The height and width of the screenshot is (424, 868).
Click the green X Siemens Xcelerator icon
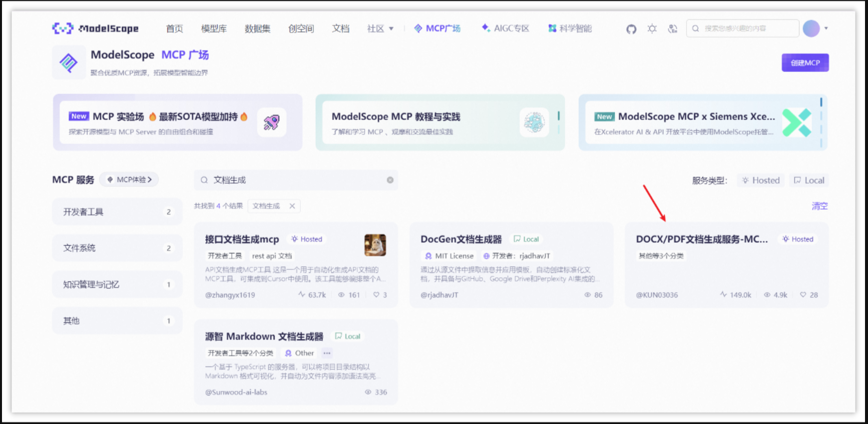coord(796,122)
